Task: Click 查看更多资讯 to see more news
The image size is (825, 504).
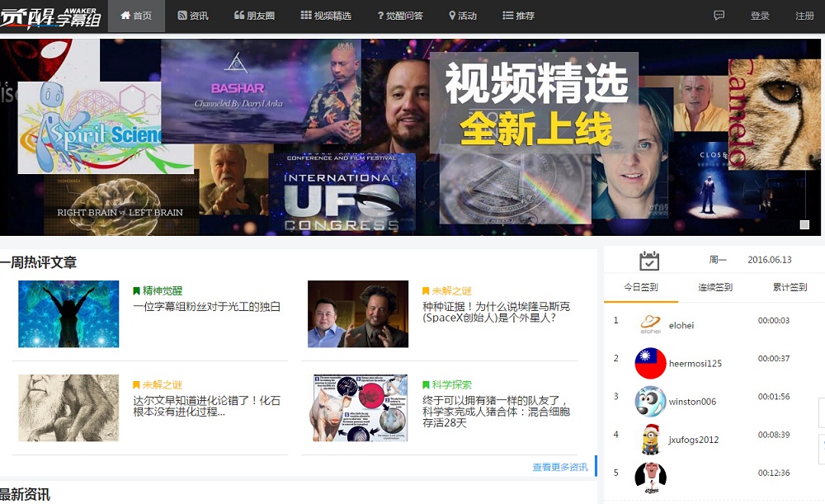Action: 560,467
